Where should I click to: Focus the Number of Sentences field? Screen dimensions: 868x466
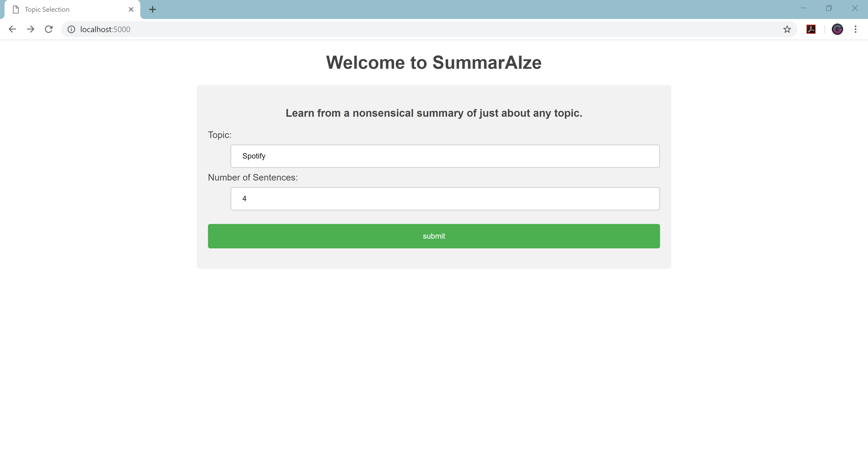point(445,199)
